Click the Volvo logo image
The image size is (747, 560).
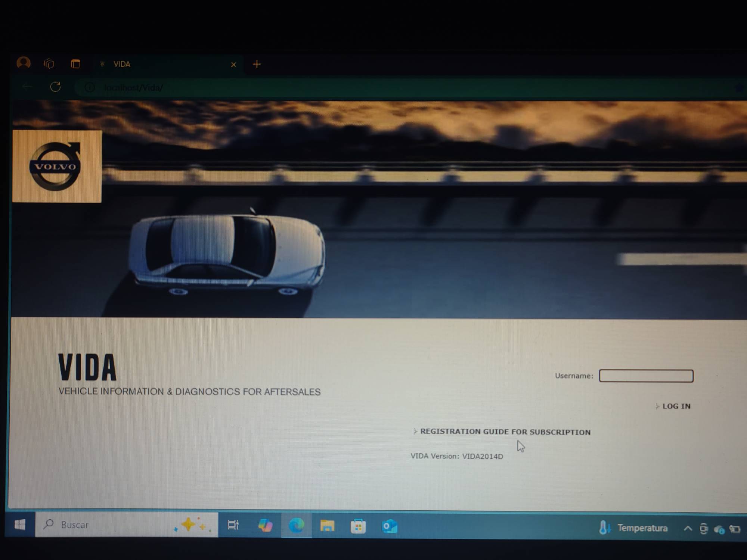[x=56, y=167]
